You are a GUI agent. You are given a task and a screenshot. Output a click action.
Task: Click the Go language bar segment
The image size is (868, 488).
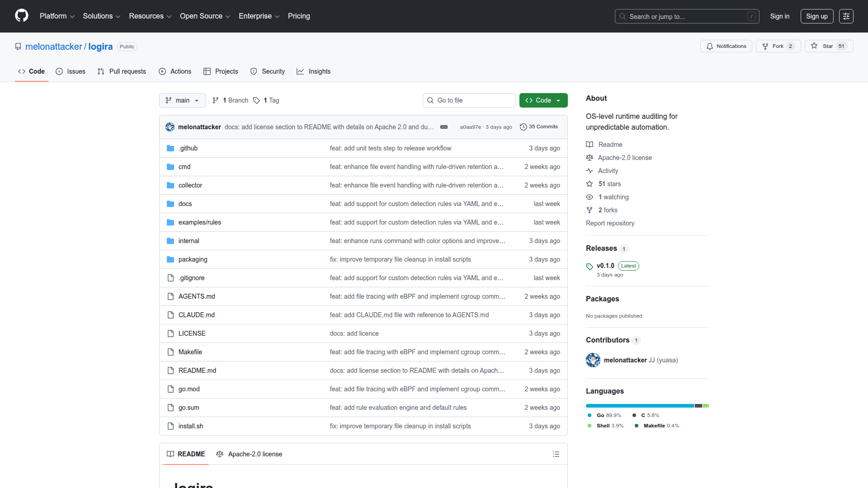coord(639,406)
